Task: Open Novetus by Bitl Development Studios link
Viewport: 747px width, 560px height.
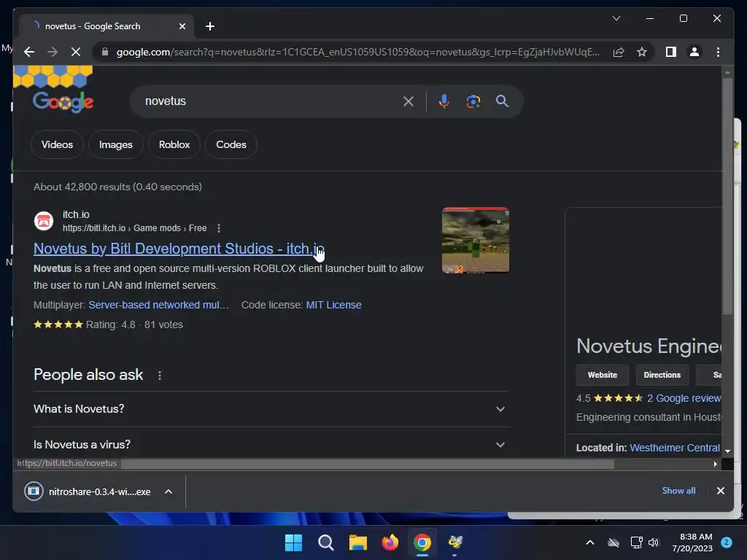Action: tap(179, 249)
